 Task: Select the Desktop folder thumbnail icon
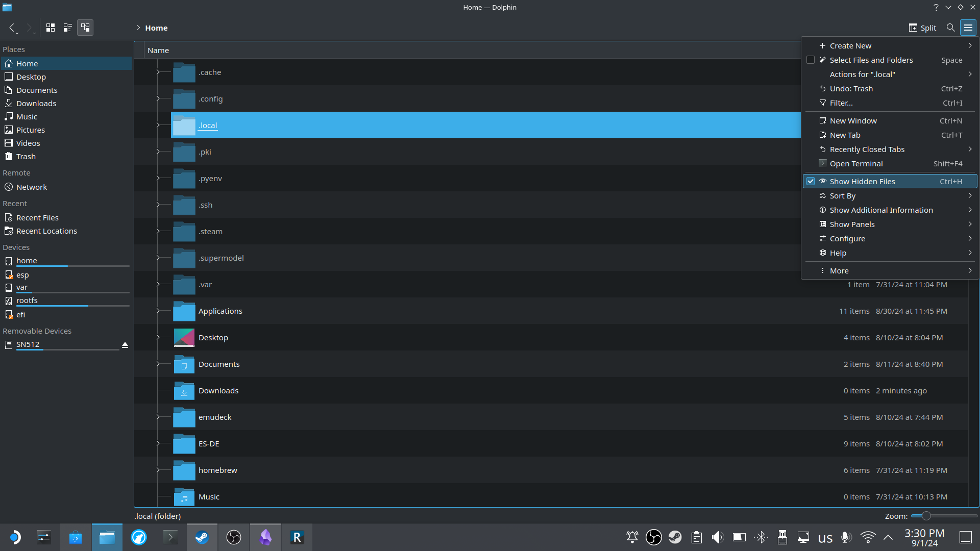tap(184, 338)
